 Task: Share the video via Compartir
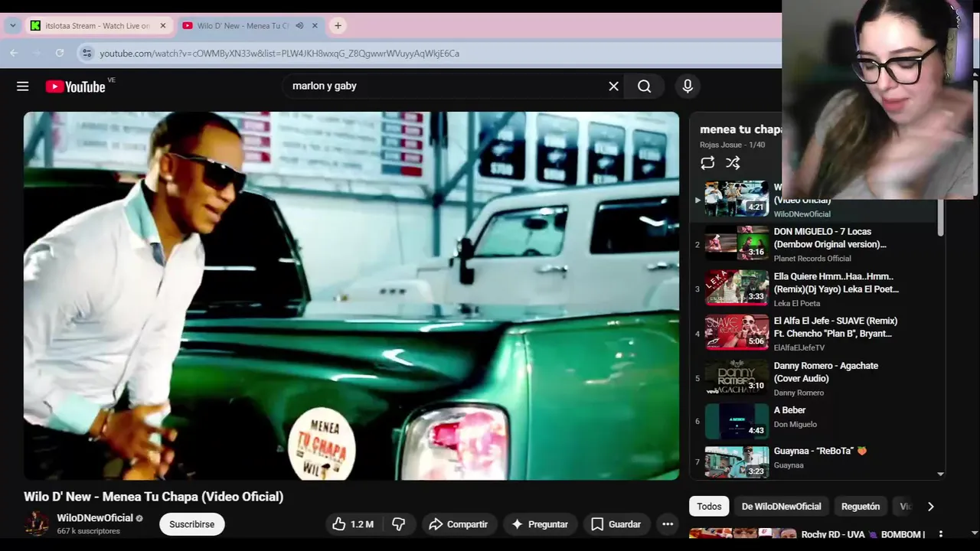[x=458, y=524]
